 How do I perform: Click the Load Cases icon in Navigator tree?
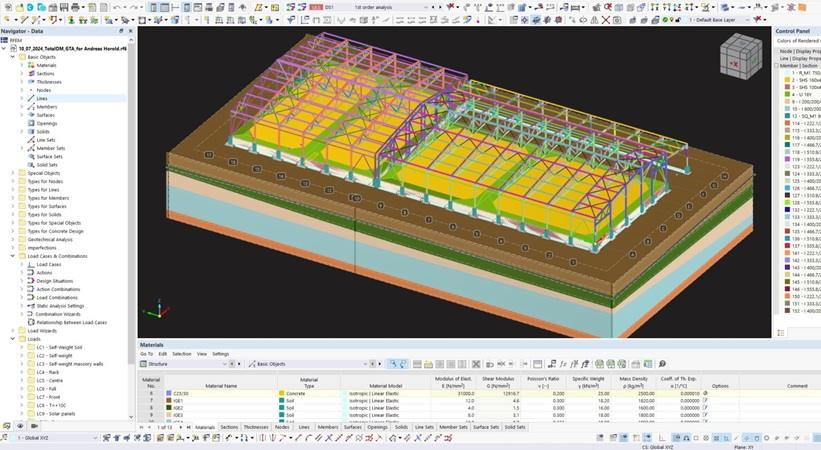[x=31, y=264]
